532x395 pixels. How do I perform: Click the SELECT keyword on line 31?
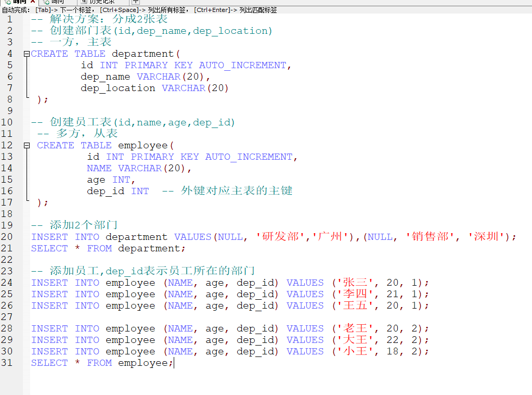tap(49, 362)
